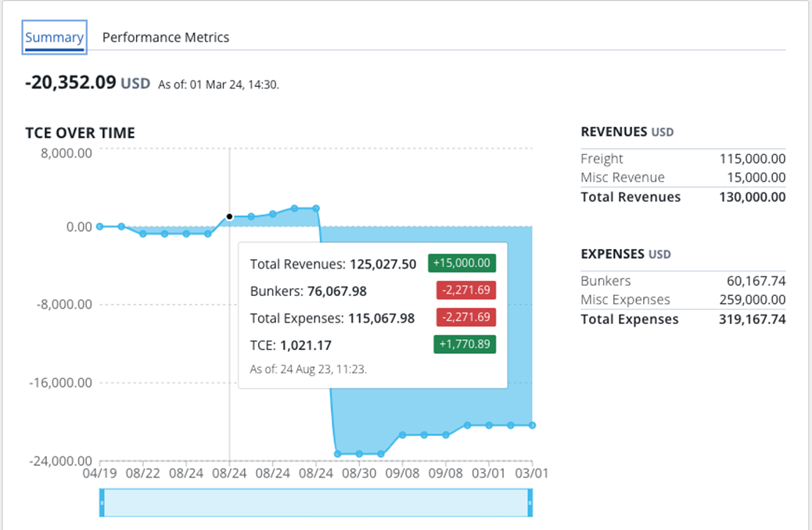The width and height of the screenshot is (812, 530).
Task: Click the chart data point above 08/22 label
Action: click(143, 233)
